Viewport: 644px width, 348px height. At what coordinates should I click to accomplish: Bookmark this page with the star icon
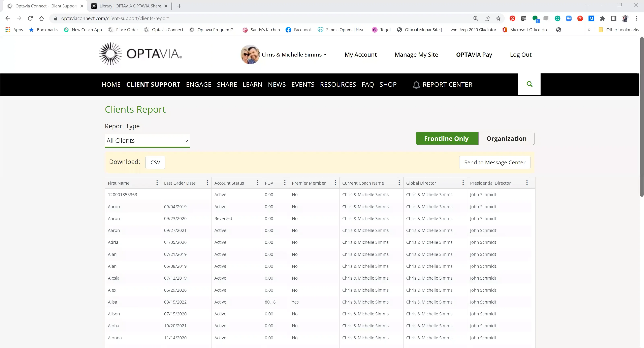(x=498, y=18)
